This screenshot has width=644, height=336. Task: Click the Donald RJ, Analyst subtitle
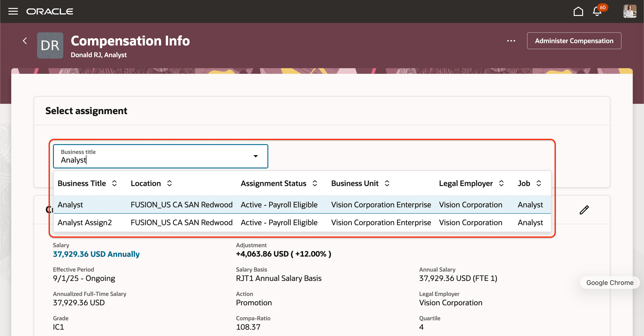pyautogui.click(x=99, y=55)
